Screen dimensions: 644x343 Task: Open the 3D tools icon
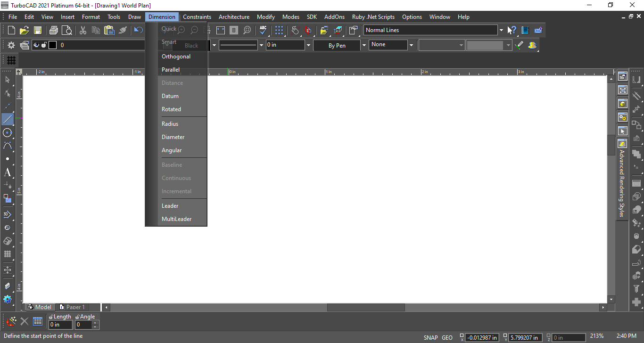(x=8, y=214)
